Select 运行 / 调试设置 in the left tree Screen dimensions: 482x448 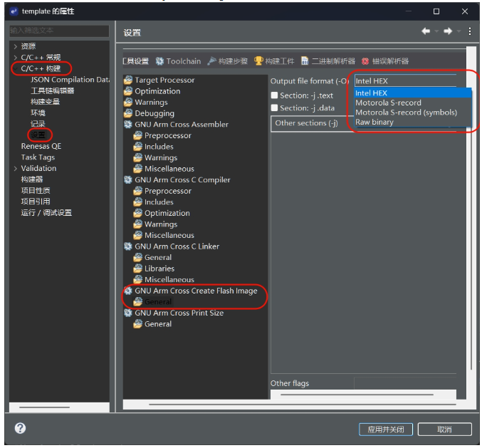tap(46, 212)
